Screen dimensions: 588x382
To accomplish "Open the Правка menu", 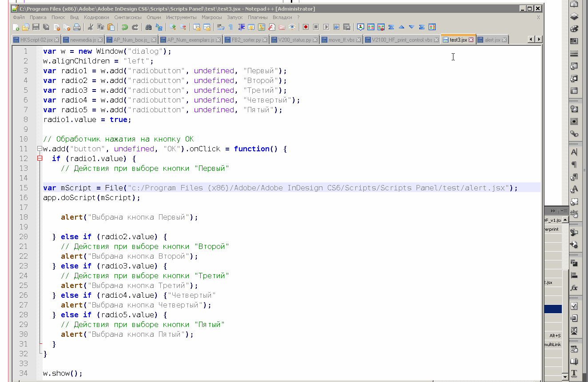I will coord(38,17).
